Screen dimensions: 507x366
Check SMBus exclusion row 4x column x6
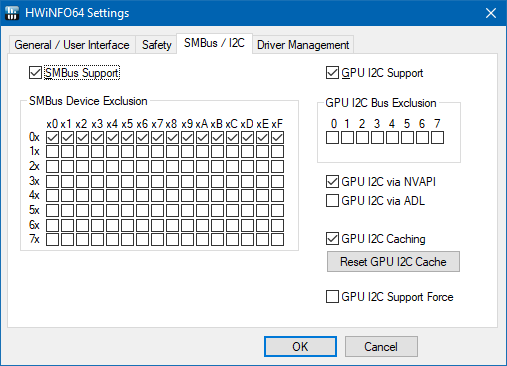tap(142, 195)
